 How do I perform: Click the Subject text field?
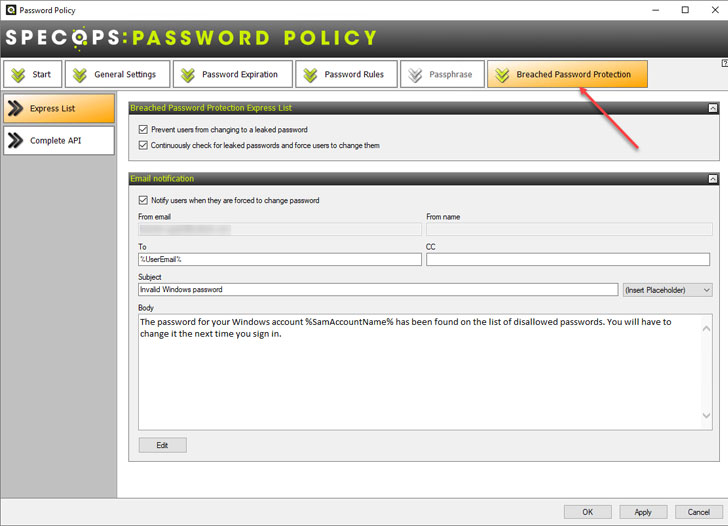click(x=378, y=290)
